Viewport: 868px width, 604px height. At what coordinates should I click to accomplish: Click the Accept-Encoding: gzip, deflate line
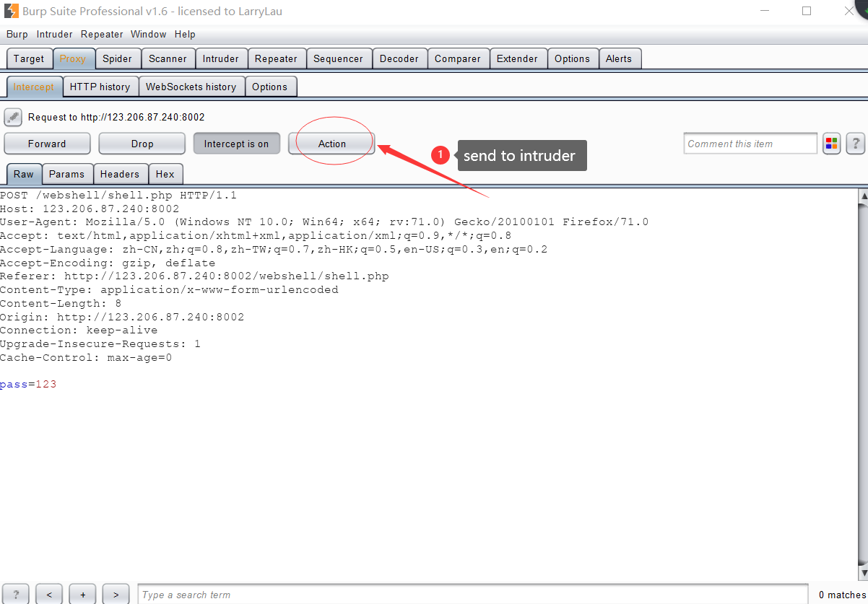[108, 263]
